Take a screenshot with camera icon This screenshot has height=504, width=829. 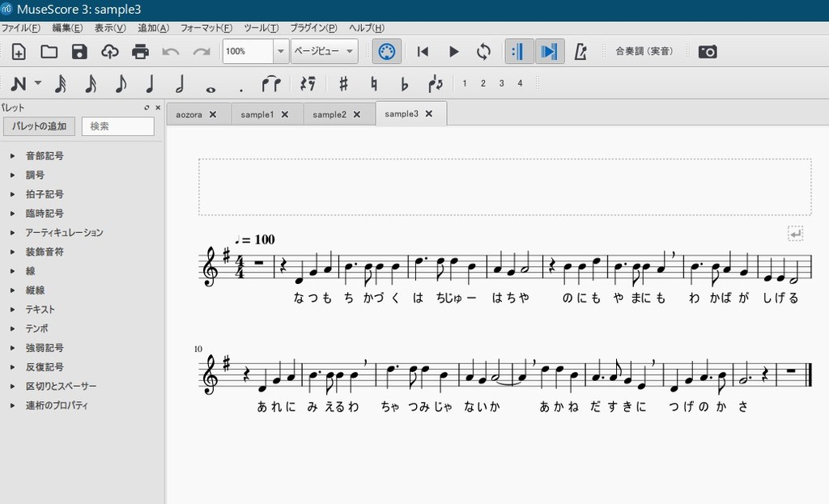(708, 52)
